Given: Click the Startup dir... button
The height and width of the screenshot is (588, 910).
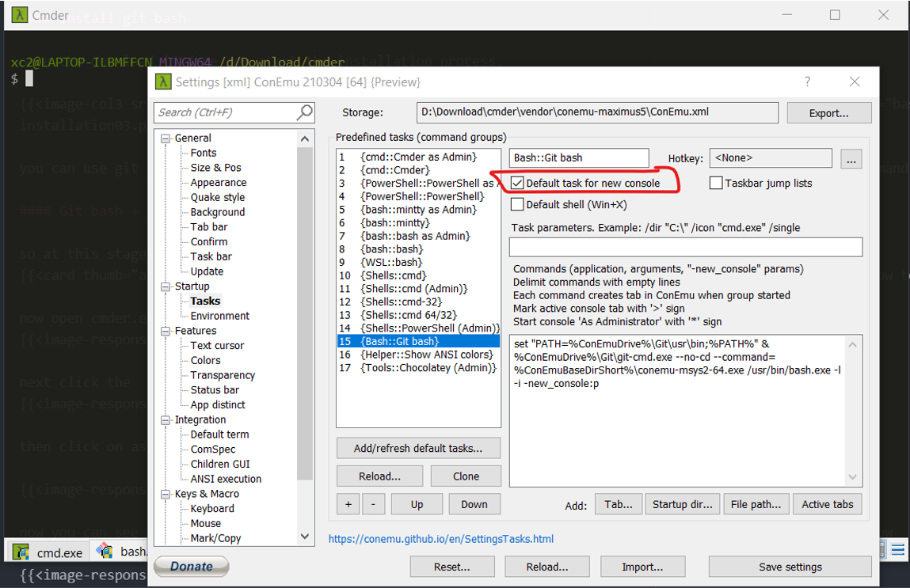Looking at the screenshot, I should pyautogui.click(x=683, y=504).
